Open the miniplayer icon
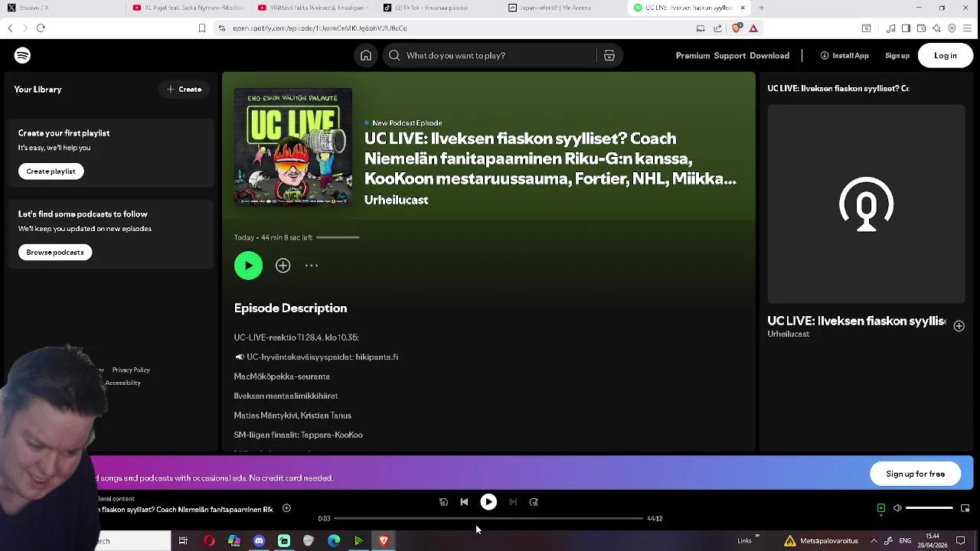 pyautogui.click(x=965, y=508)
